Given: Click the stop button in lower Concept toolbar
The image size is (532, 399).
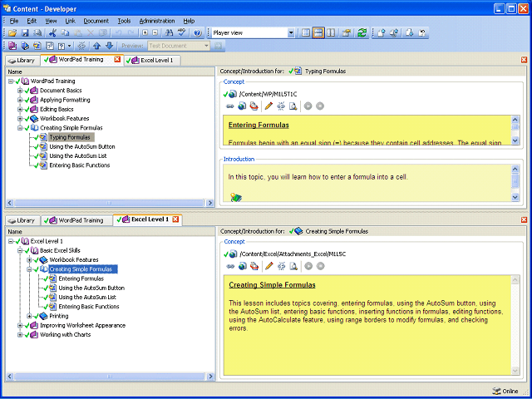Looking at the screenshot, I should (x=320, y=266).
